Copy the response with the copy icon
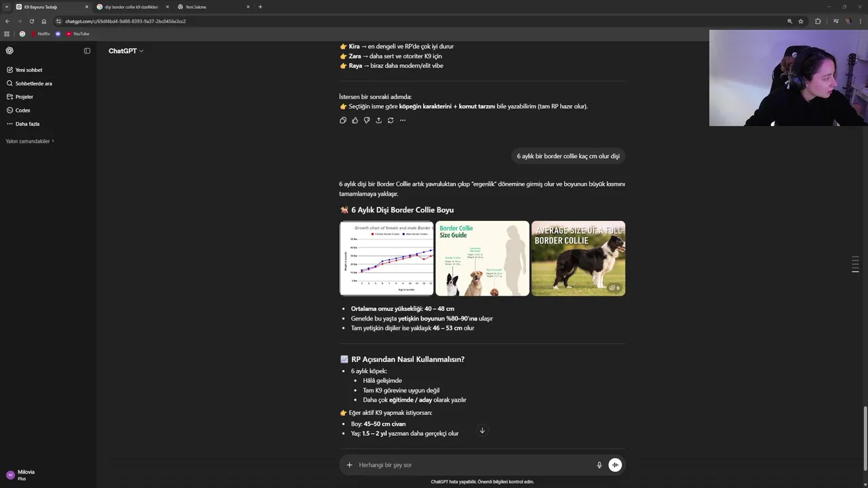Image resolution: width=868 pixels, height=488 pixels. [342, 120]
